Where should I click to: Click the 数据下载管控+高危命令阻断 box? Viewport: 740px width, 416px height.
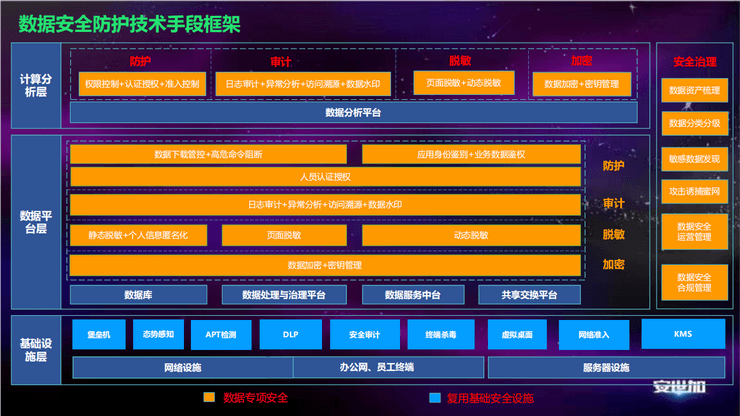click(x=208, y=154)
